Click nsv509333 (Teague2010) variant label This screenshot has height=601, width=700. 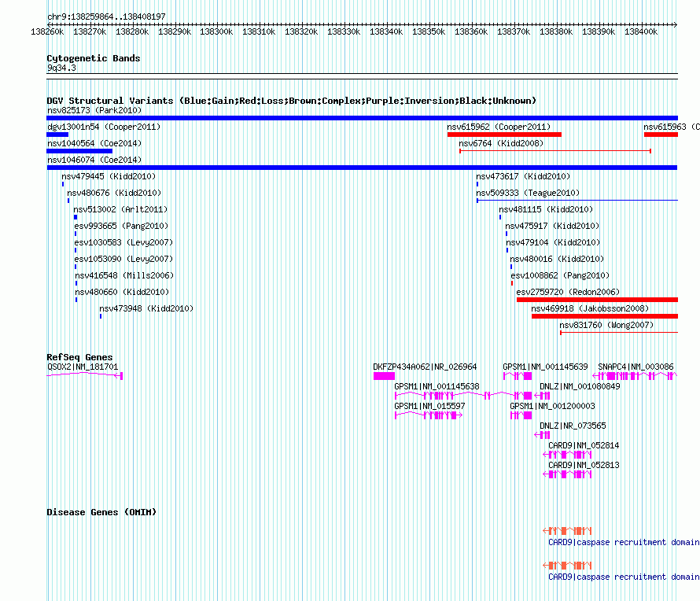coord(528,193)
